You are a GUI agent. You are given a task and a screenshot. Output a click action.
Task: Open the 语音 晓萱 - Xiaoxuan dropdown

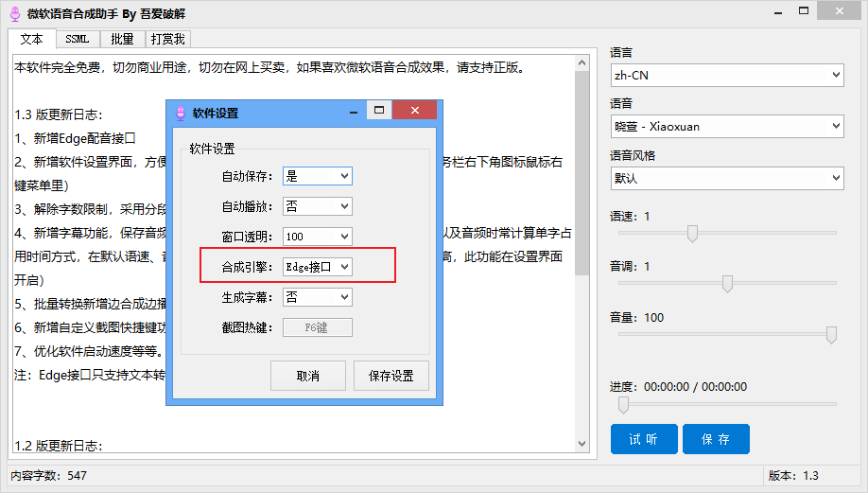coord(727,126)
